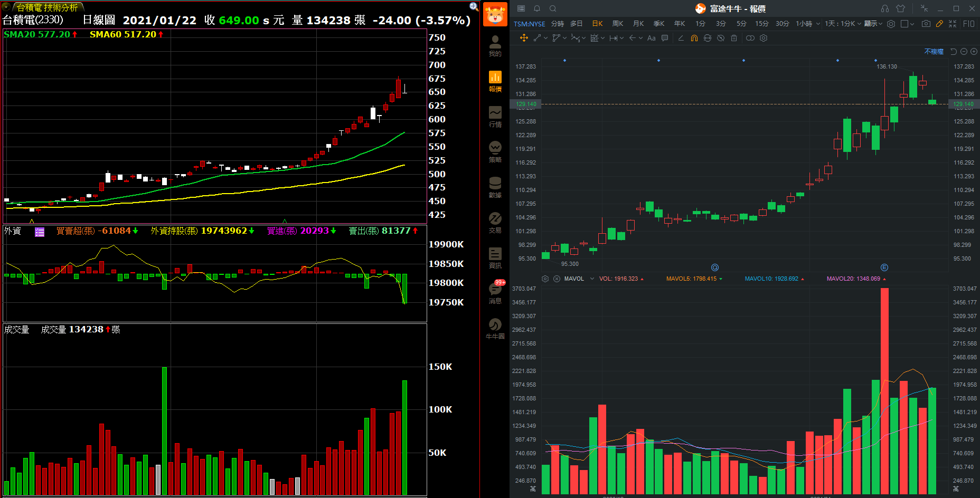
Task: Expand the wave pattern tool dropdown
Action: pos(583,38)
